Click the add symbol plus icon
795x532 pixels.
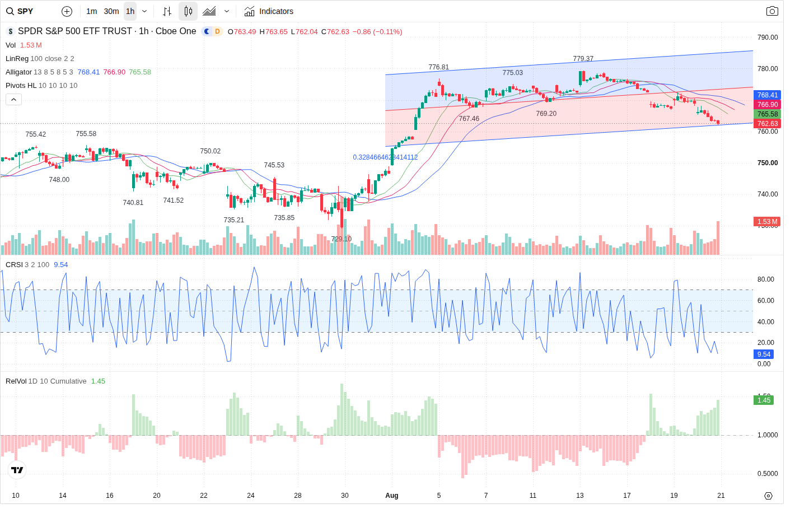(67, 11)
